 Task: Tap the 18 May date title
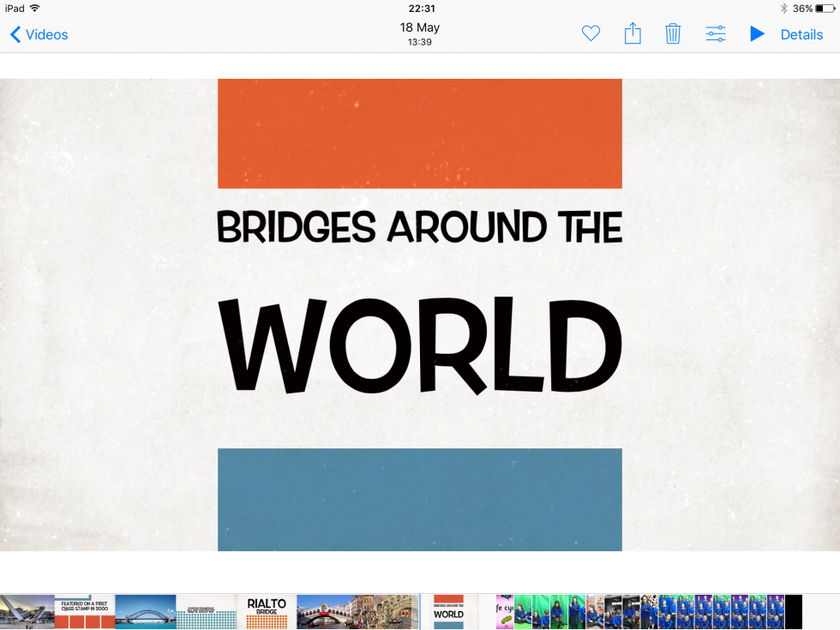[x=419, y=28]
